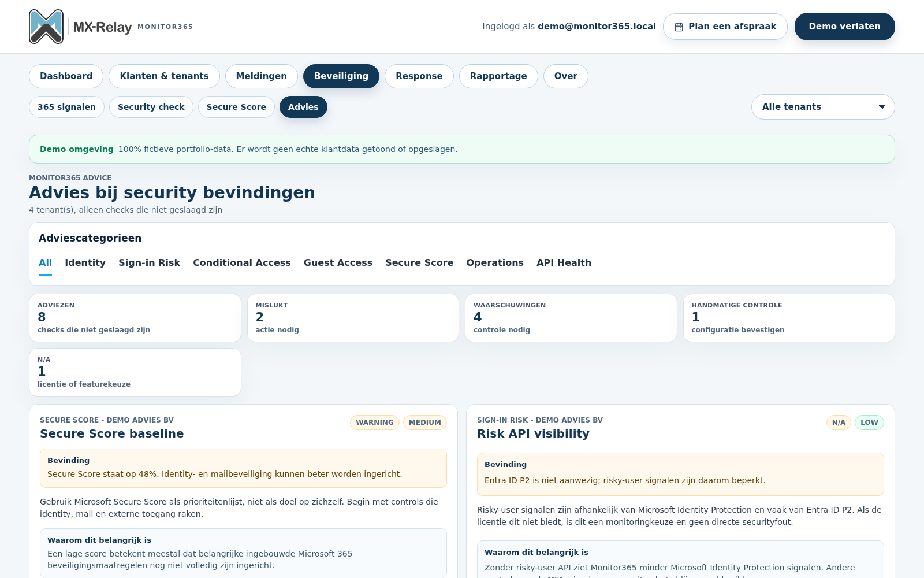Screen dimensions: 924x578
Task: Click the Secure Score baseline heading
Action: point(112,433)
